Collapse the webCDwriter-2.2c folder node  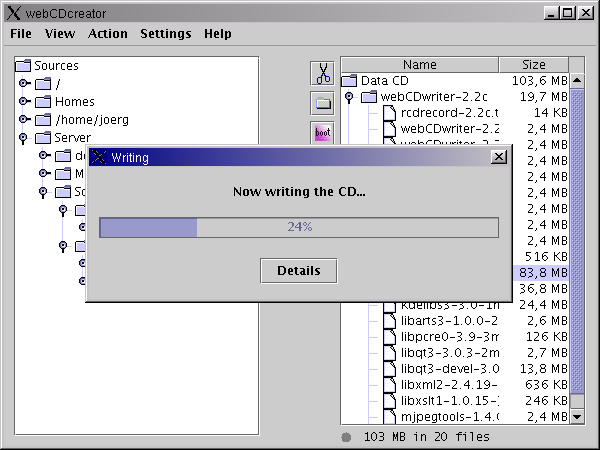pyautogui.click(x=349, y=98)
